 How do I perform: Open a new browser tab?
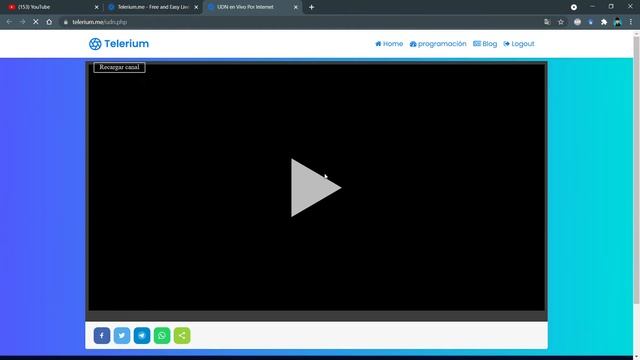(311, 7)
